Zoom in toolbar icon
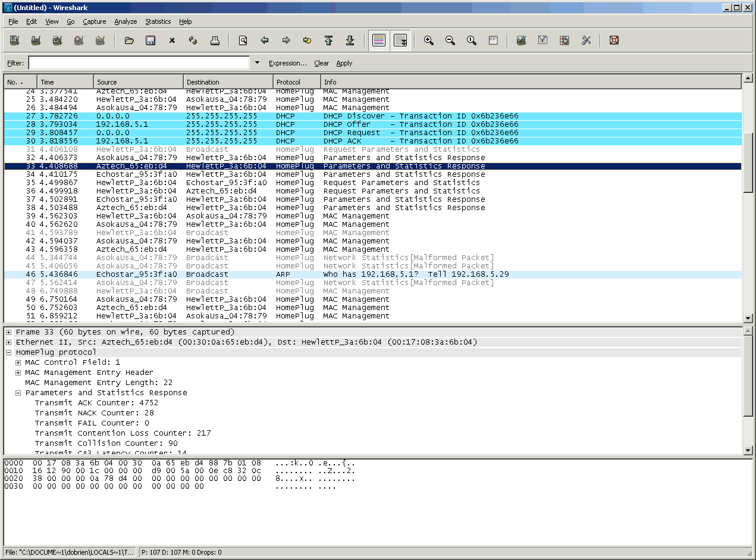756x560 pixels. (x=429, y=40)
